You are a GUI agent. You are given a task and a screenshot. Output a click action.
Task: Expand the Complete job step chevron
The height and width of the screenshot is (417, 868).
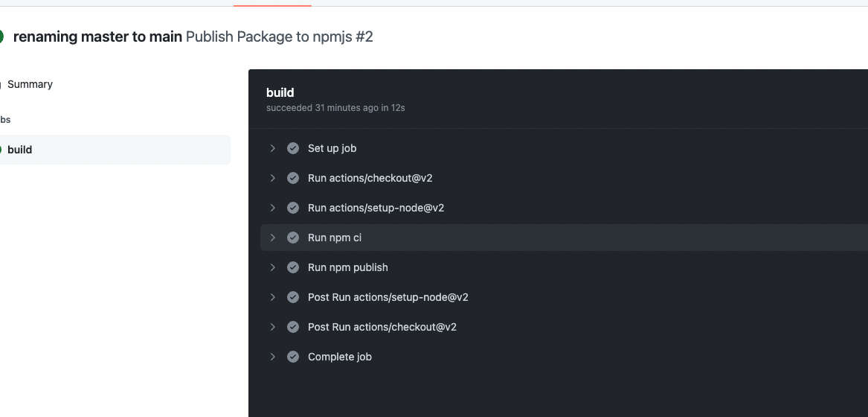coord(273,357)
